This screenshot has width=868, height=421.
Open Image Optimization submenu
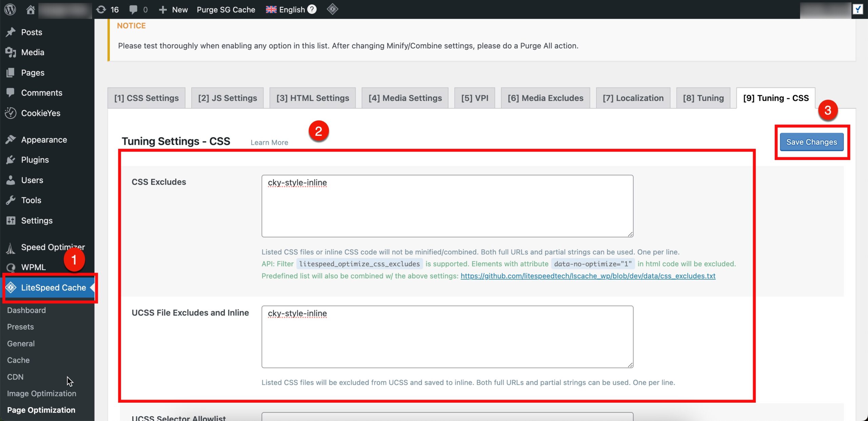coord(42,394)
